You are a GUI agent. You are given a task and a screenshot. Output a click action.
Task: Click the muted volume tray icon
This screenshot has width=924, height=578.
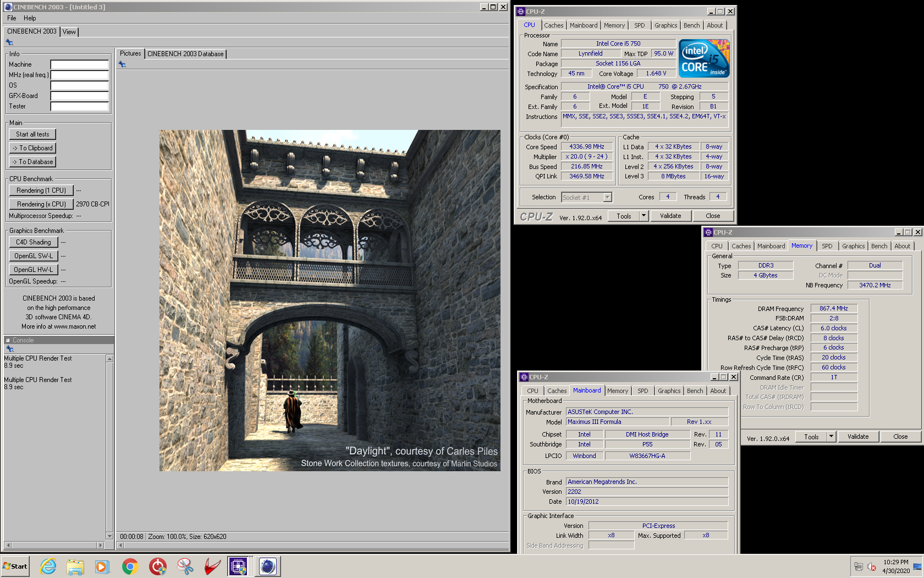[x=872, y=566]
